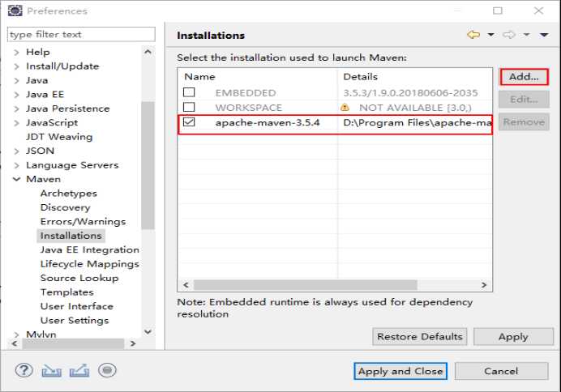The height and width of the screenshot is (392, 561).
Task: Open the forward history dropdown arrow
Action: (x=526, y=35)
